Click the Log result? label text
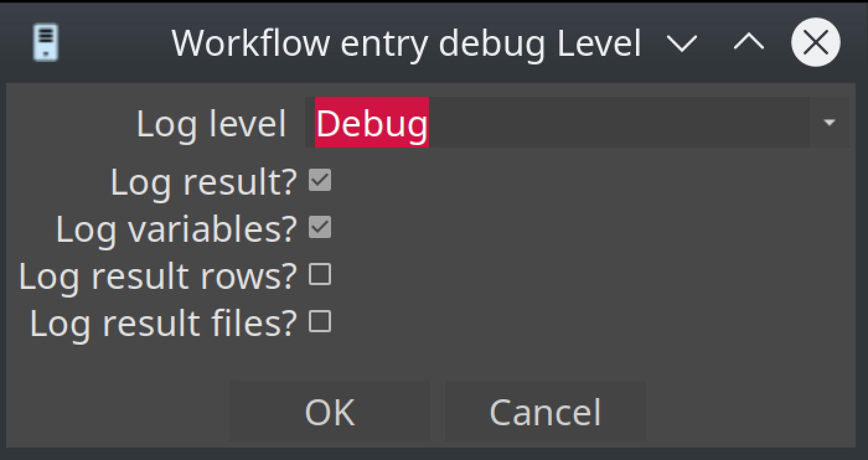The height and width of the screenshot is (460, 868). pyautogui.click(x=204, y=182)
